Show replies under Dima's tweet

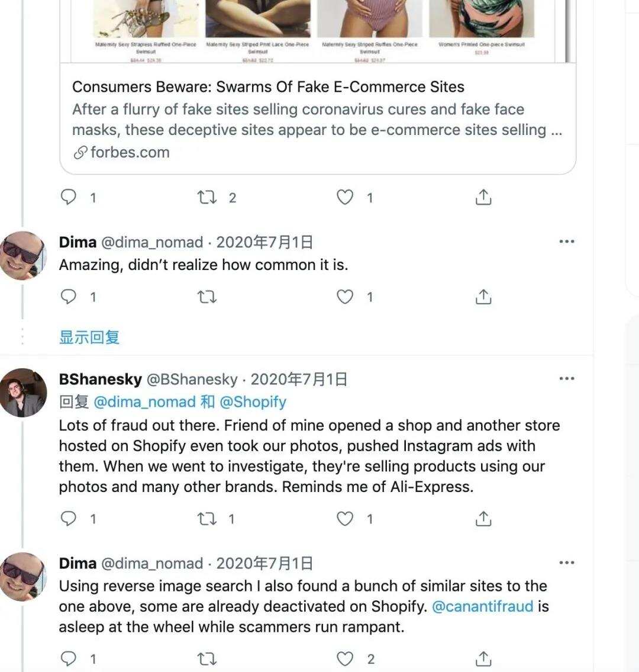tap(88, 337)
